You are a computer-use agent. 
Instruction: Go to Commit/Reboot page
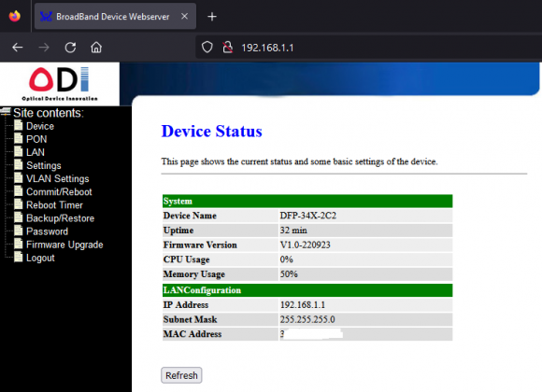point(59,192)
